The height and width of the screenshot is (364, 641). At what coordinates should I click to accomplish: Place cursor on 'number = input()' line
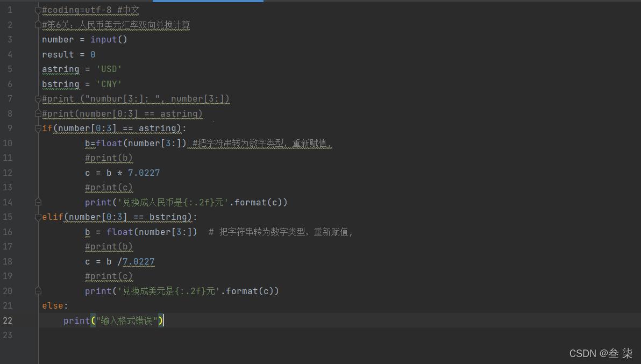tap(84, 40)
